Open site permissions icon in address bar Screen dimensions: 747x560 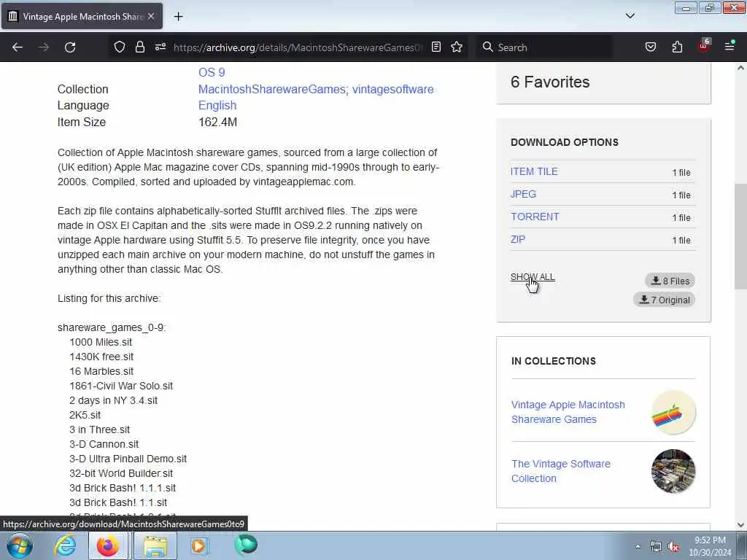coord(160,47)
